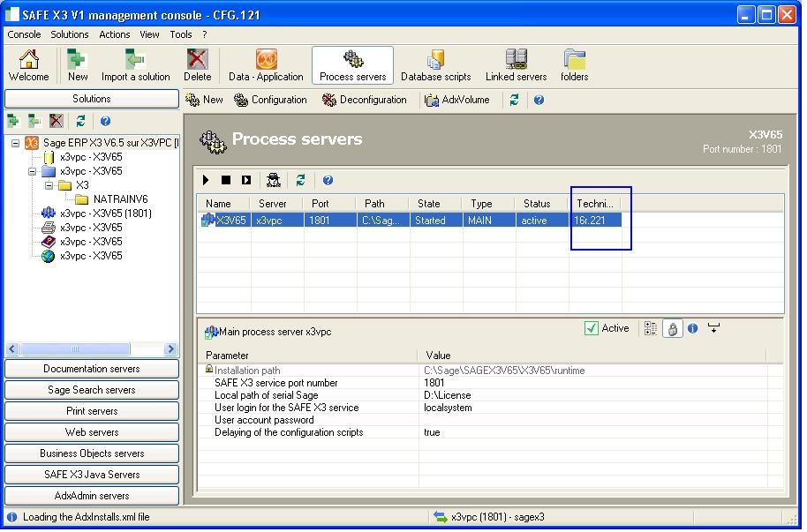Import solution icon in Solutions panel

(x=34, y=122)
